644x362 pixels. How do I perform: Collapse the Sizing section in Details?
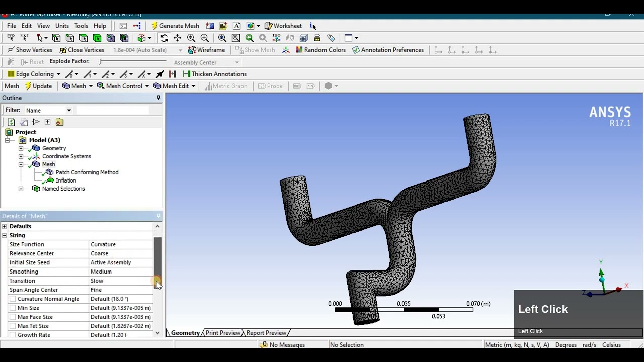[5, 235]
